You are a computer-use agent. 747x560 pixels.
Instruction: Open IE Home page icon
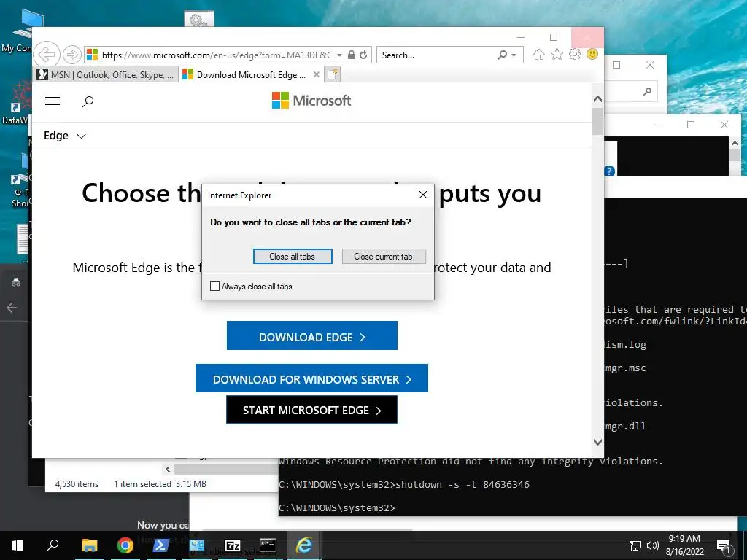(x=539, y=54)
